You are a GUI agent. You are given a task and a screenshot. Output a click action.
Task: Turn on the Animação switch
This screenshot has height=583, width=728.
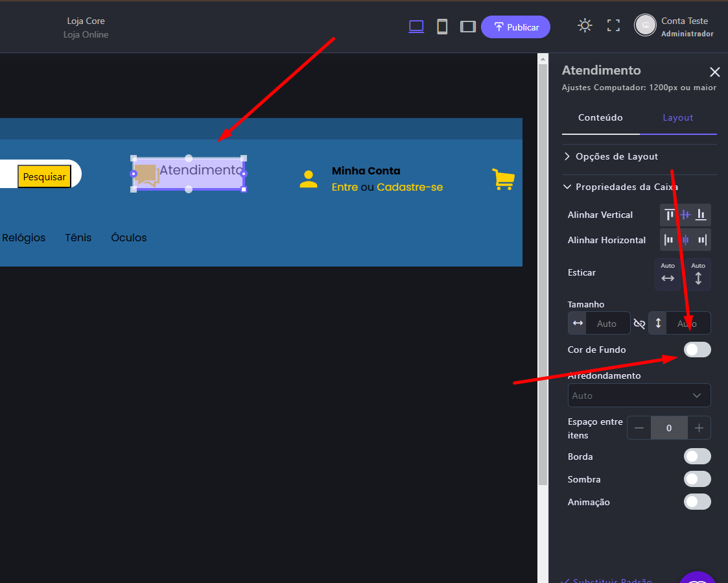(x=697, y=502)
